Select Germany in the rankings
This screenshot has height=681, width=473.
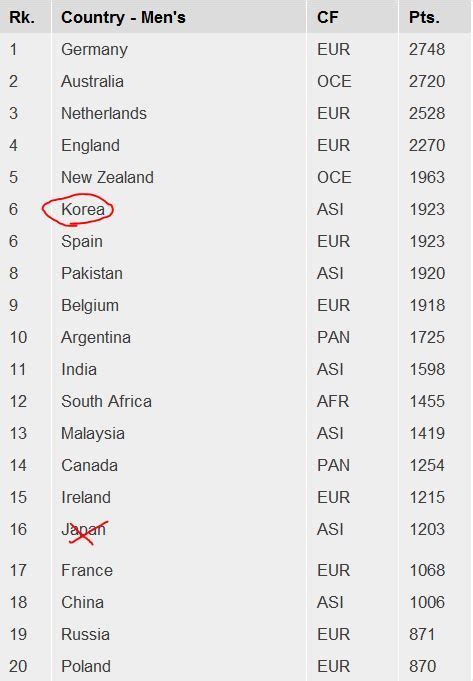click(94, 50)
